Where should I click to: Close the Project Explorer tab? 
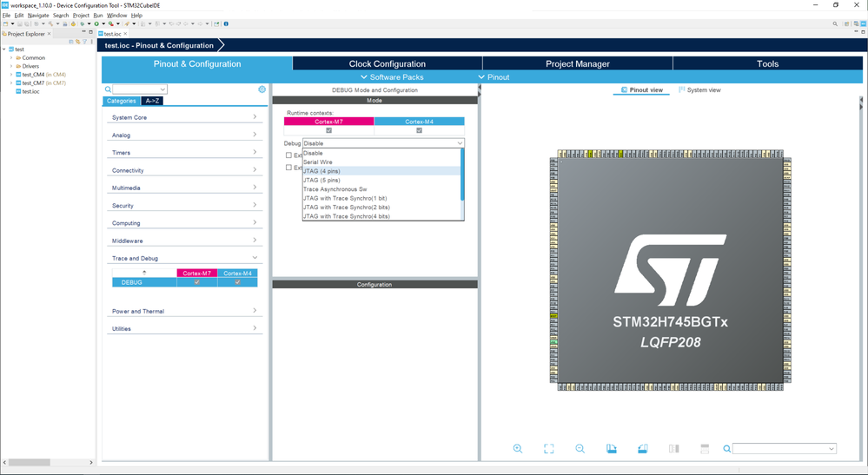[x=50, y=34]
